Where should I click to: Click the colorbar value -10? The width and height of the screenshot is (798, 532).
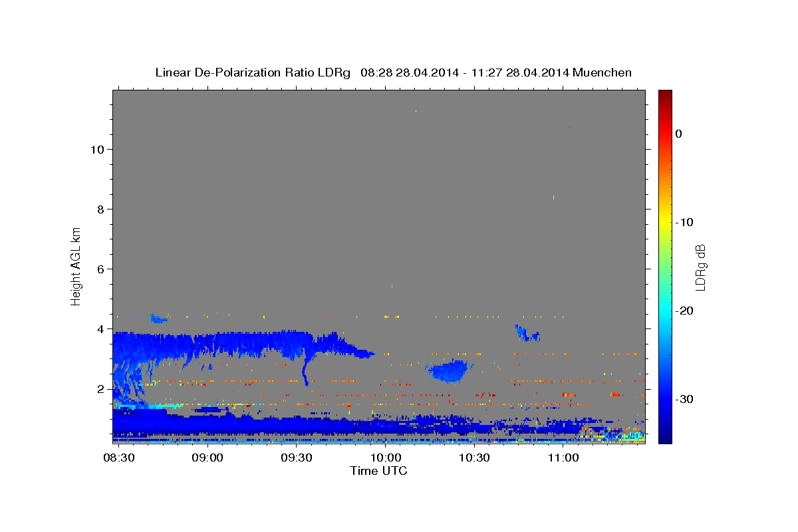[x=684, y=222]
